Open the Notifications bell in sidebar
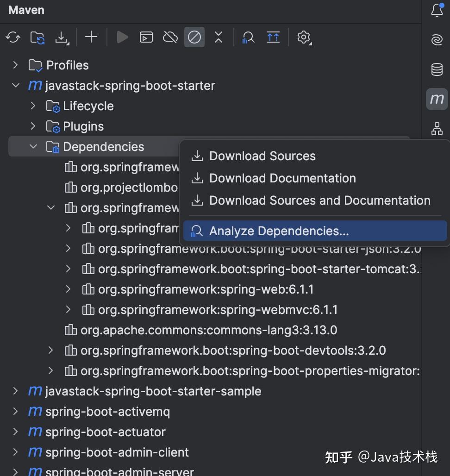Viewport: 450px width, 476px height. pos(437,10)
